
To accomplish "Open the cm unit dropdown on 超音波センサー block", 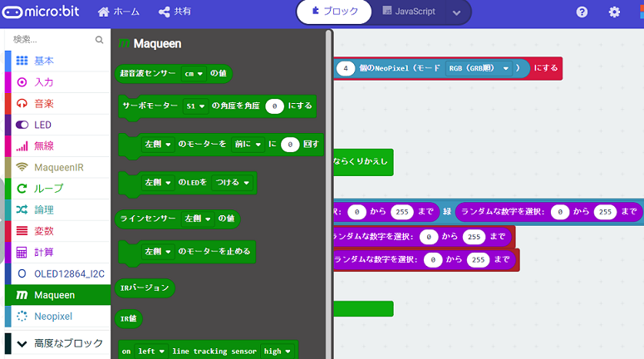I will tap(194, 74).
